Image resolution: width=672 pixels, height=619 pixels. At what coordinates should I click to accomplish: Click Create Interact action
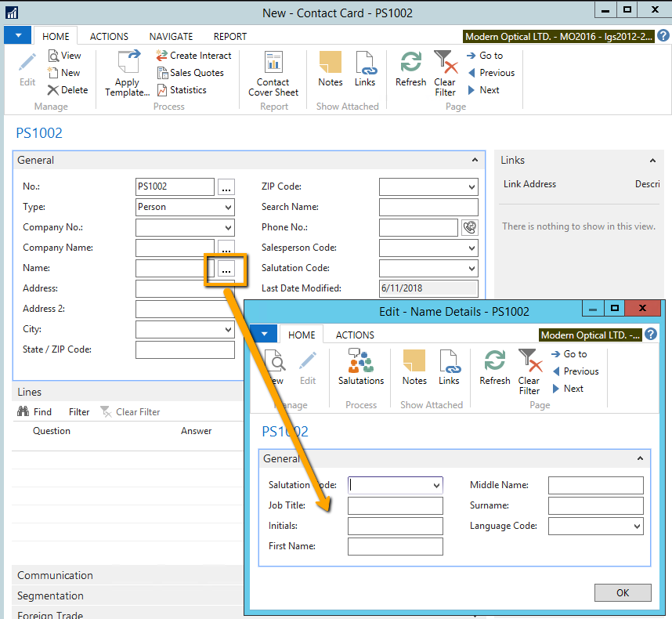pos(193,56)
